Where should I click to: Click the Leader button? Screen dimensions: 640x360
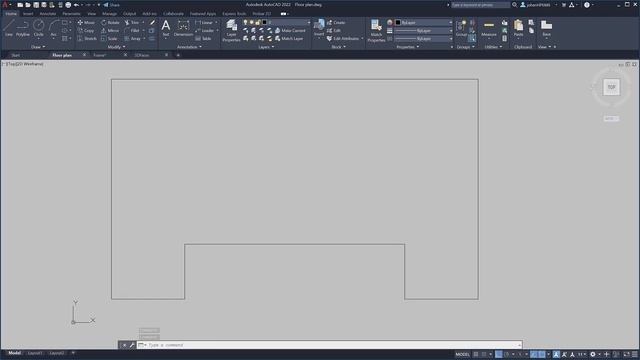(205, 31)
